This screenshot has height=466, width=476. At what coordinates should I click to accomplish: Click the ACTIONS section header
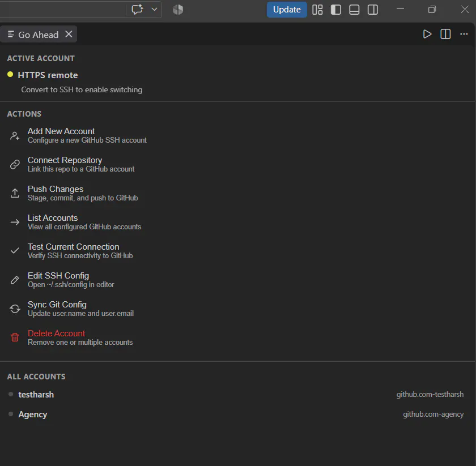24,114
